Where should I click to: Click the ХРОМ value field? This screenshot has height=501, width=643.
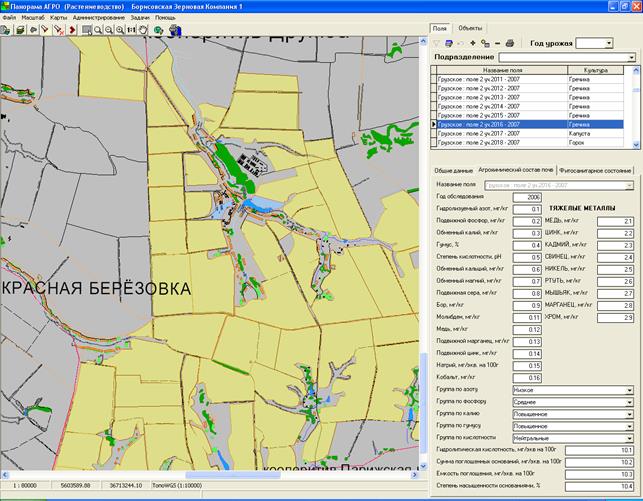tap(615, 318)
